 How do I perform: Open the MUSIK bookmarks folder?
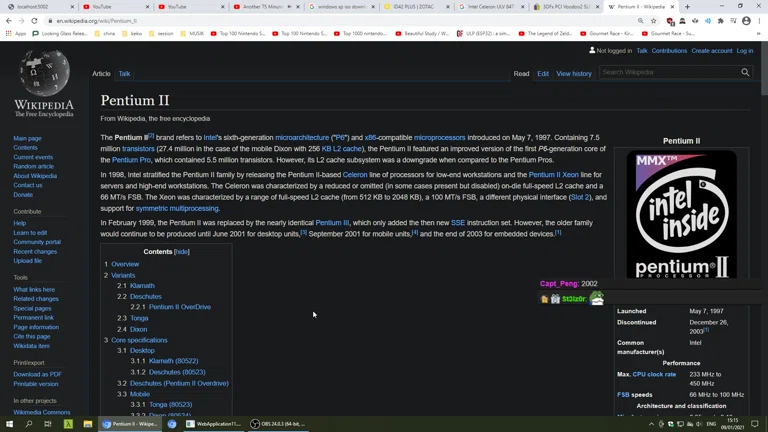click(x=192, y=34)
